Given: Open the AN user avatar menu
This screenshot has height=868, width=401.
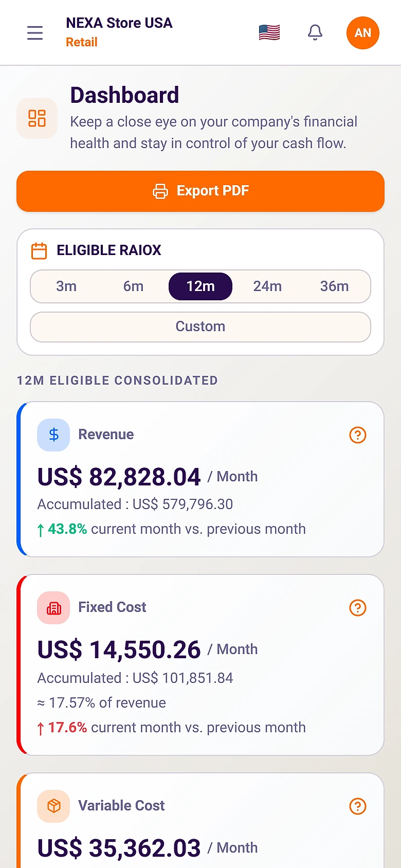Looking at the screenshot, I should tap(363, 33).
